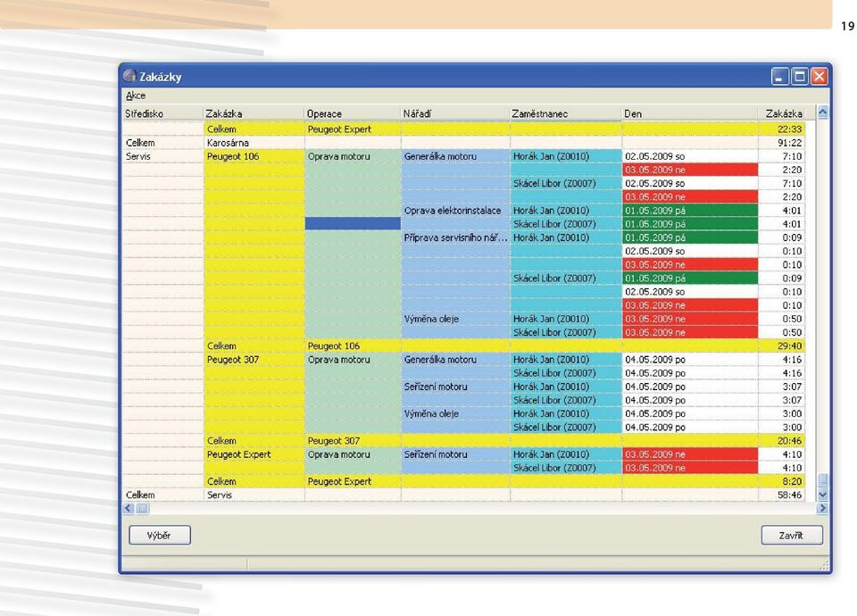
Task: Select the Příprava servisního nář… cell
Action: (x=454, y=237)
